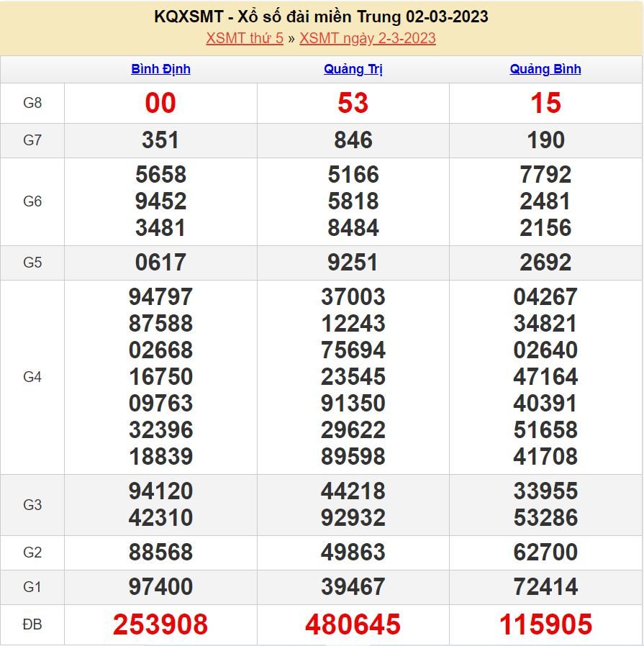Click G4 number 23545
644x646 pixels.
pyautogui.click(x=353, y=377)
